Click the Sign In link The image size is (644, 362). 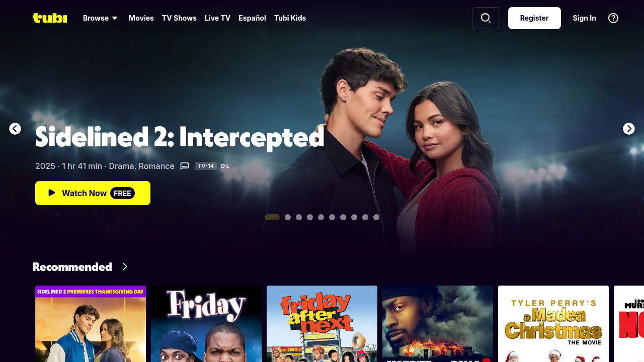[584, 18]
